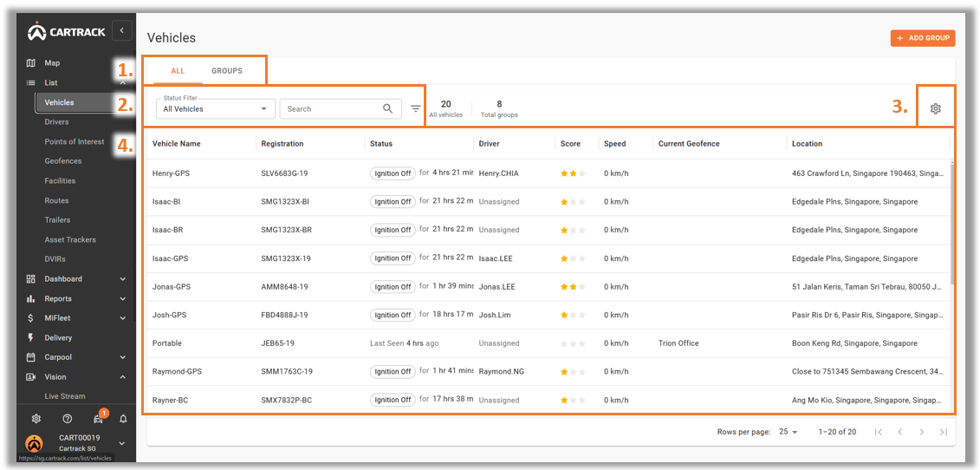Sort by Vehicle Name column header
Image resolution: width=980 pixels, height=470 pixels.
(x=176, y=144)
